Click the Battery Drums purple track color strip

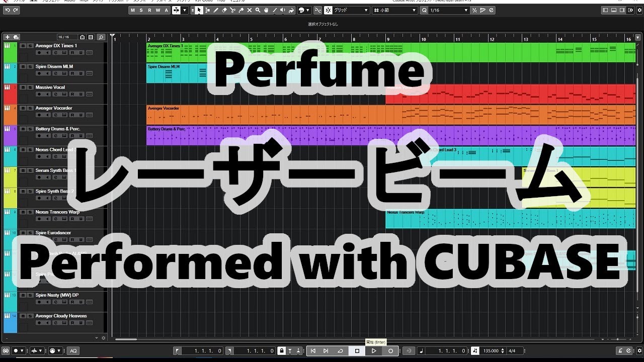pyautogui.click(x=10, y=135)
